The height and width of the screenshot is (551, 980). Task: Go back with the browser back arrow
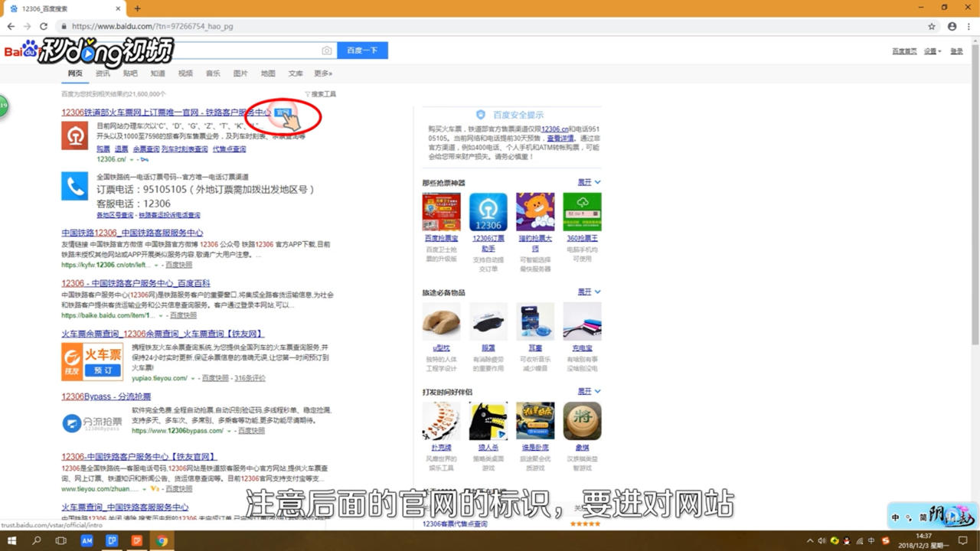[11, 26]
